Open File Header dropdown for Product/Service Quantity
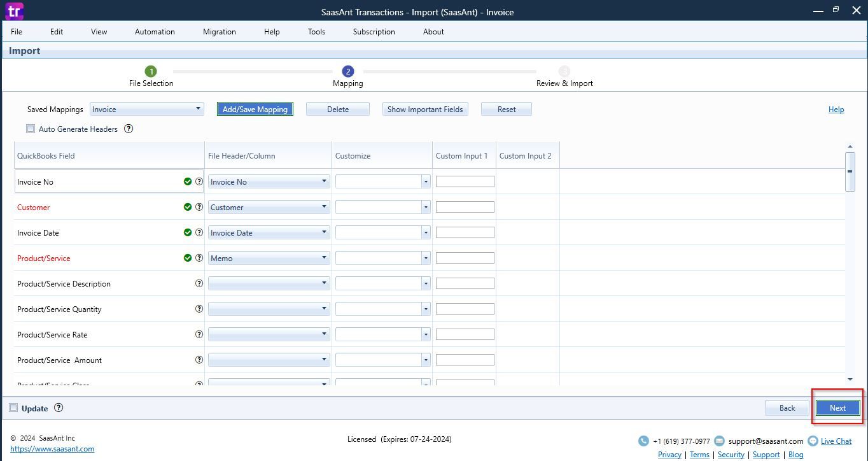 click(x=269, y=309)
